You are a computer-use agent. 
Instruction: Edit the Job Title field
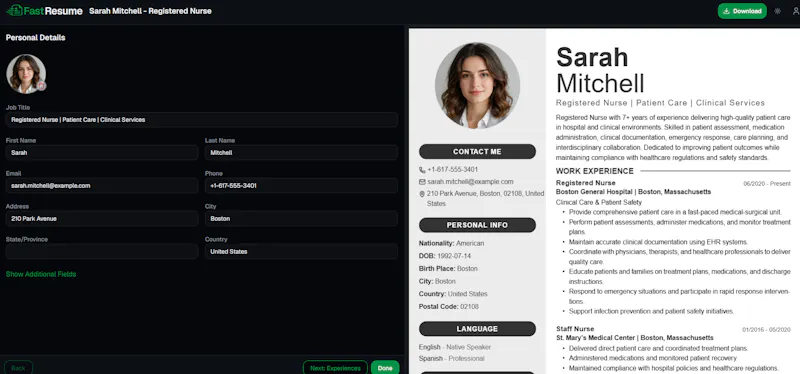(x=202, y=120)
